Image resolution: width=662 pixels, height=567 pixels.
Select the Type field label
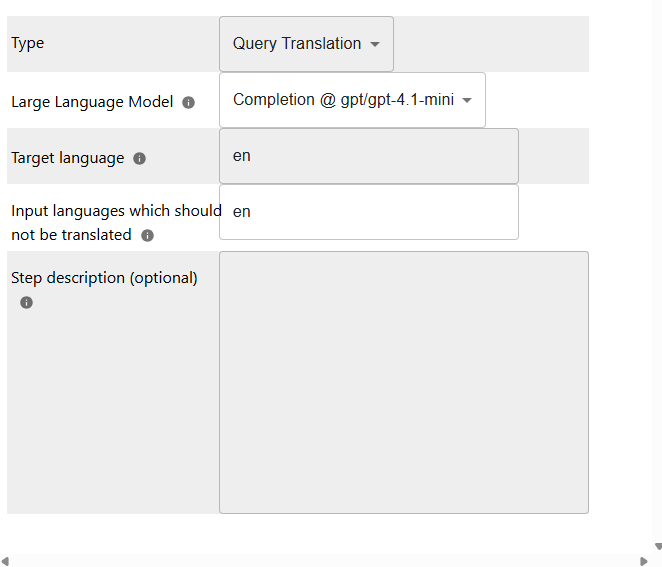[28, 44]
